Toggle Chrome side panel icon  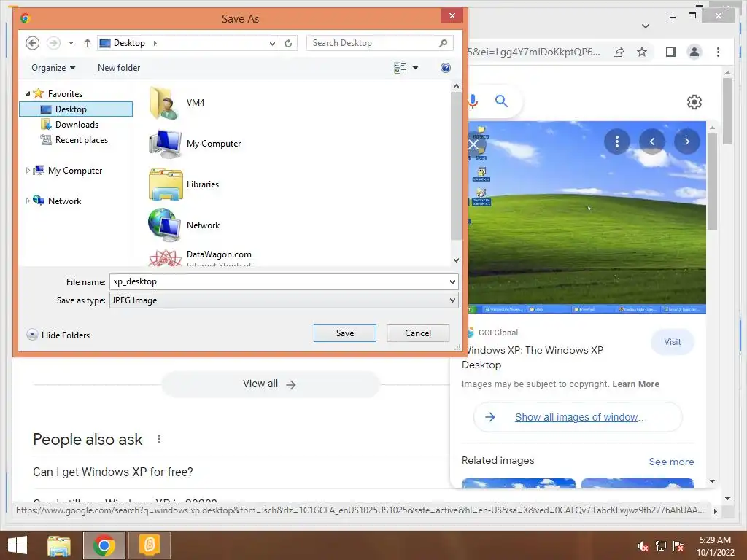coord(671,52)
